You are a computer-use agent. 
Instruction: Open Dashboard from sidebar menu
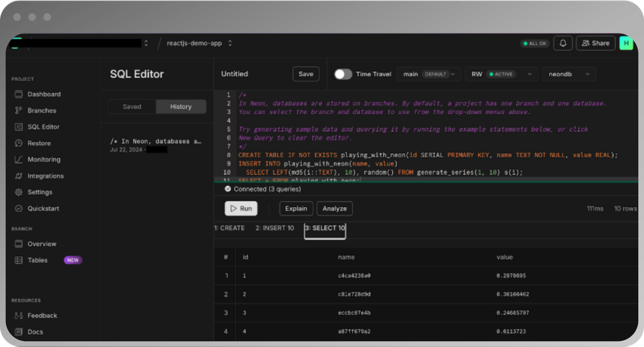(44, 94)
